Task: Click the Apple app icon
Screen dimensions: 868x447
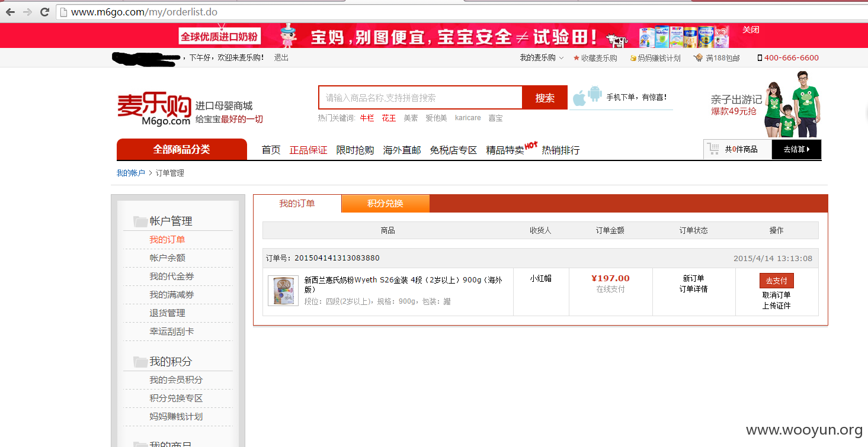Action: point(579,98)
